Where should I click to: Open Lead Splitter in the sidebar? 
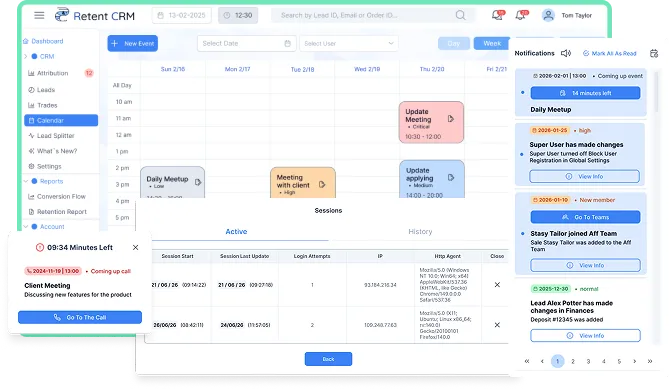51,136
